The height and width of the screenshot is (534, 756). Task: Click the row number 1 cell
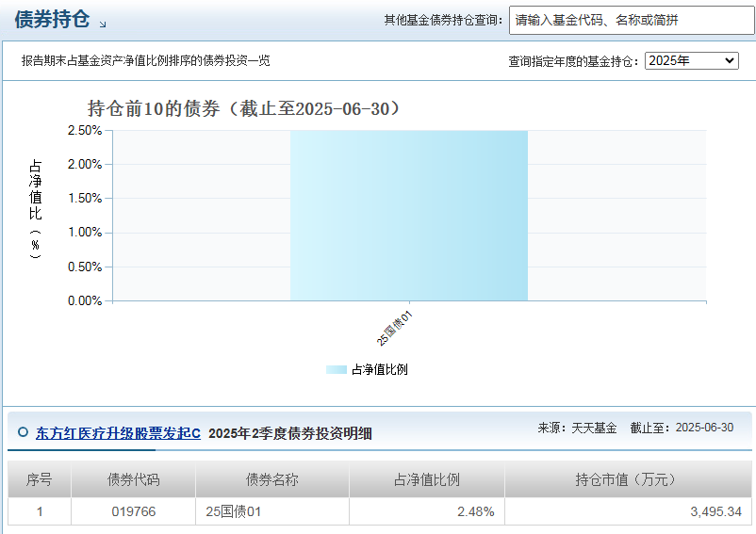point(40,511)
